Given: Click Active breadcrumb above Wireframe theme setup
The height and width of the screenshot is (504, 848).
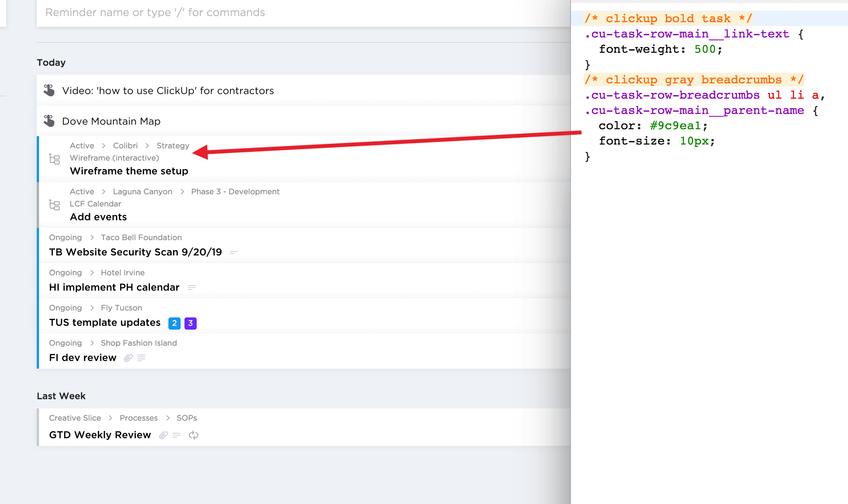Looking at the screenshot, I should (x=82, y=146).
